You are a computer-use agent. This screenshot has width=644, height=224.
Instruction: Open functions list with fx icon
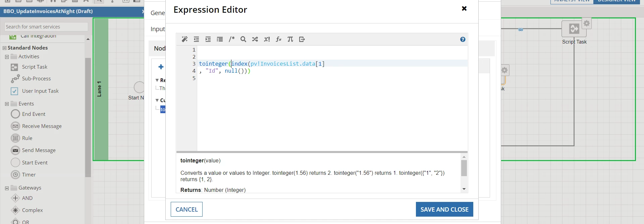coord(278,40)
